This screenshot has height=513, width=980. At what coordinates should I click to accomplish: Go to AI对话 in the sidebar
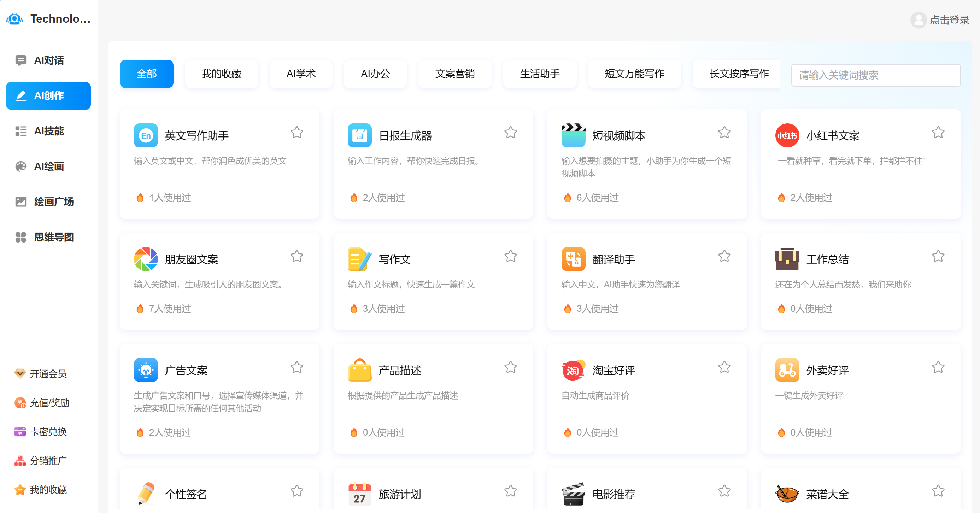[48, 60]
